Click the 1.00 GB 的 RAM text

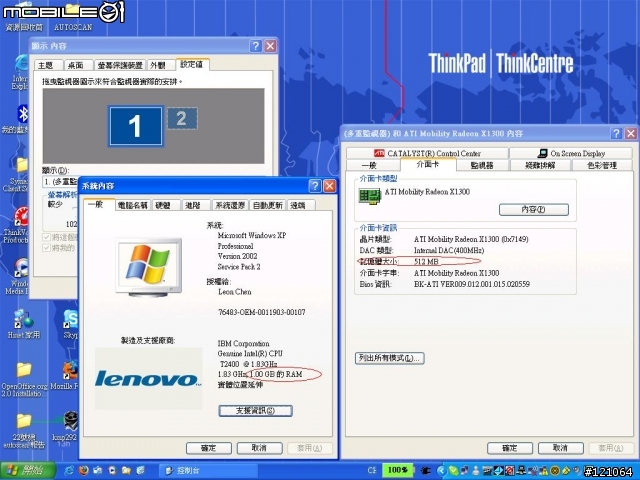click(x=276, y=374)
